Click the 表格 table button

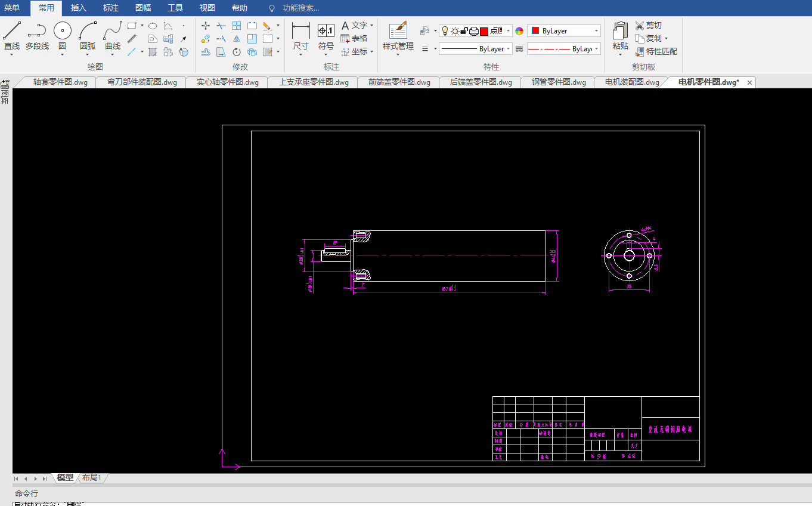click(354, 38)
